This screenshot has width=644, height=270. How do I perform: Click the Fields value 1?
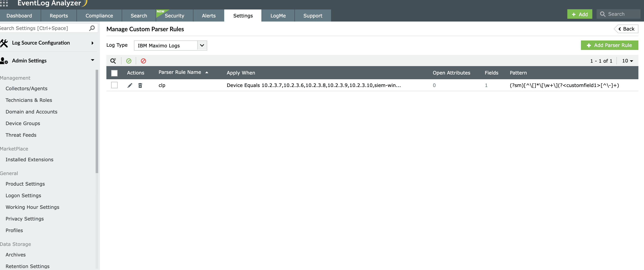click(486, 85)
